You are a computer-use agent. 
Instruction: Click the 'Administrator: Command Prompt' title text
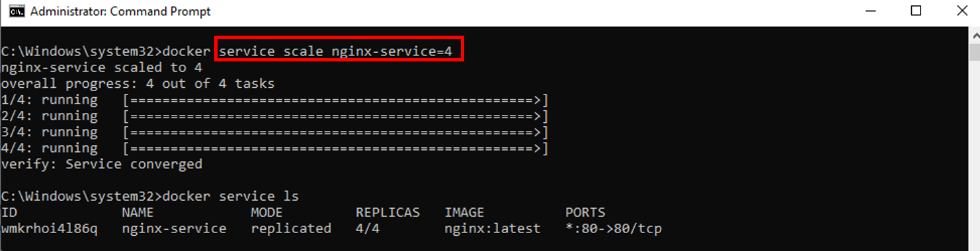click(120, 12)
